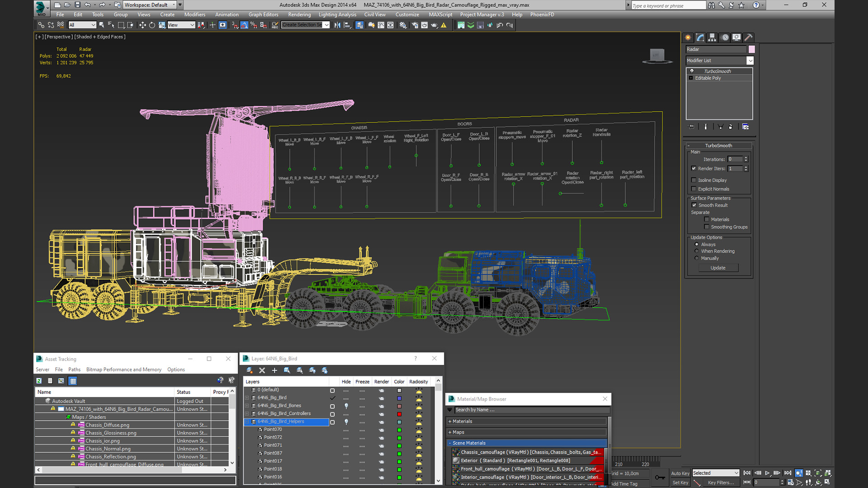Click the Mirror tool icon
Image resolution: width=868 pixels, height=488 pixels.
coord(337,25)
